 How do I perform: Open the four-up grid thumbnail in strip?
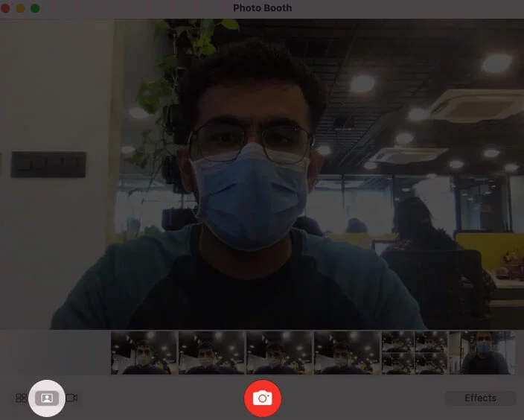point(415,352)
